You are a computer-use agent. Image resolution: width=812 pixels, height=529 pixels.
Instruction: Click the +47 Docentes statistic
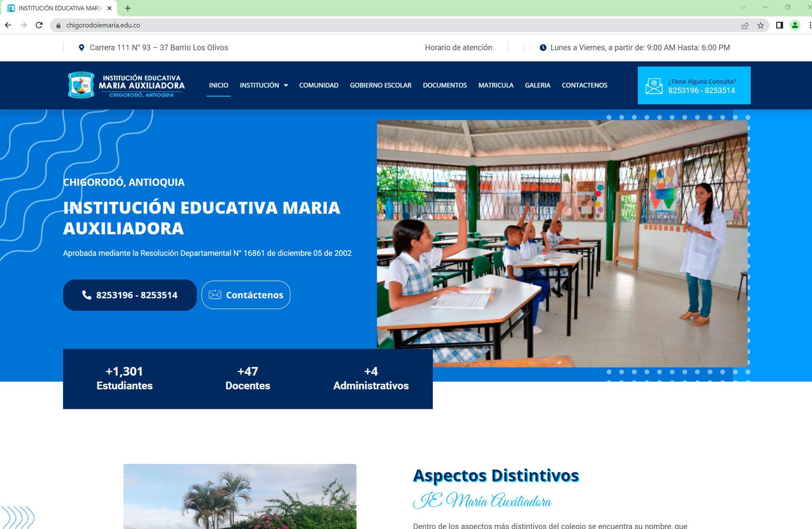(x=248, y=378)
